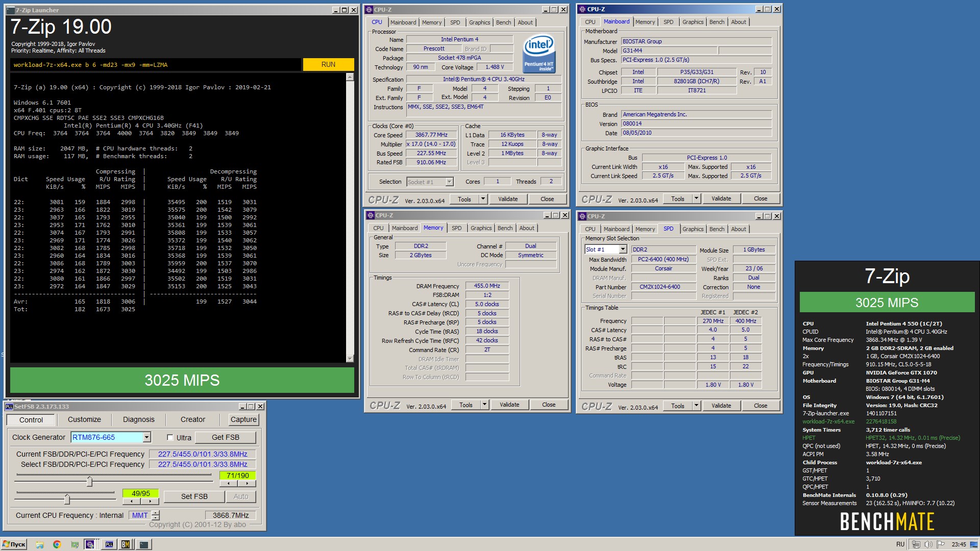Click Tools button in CPU-Z Memory window
This screenshot has width=980, height=551.
[466, 405]
